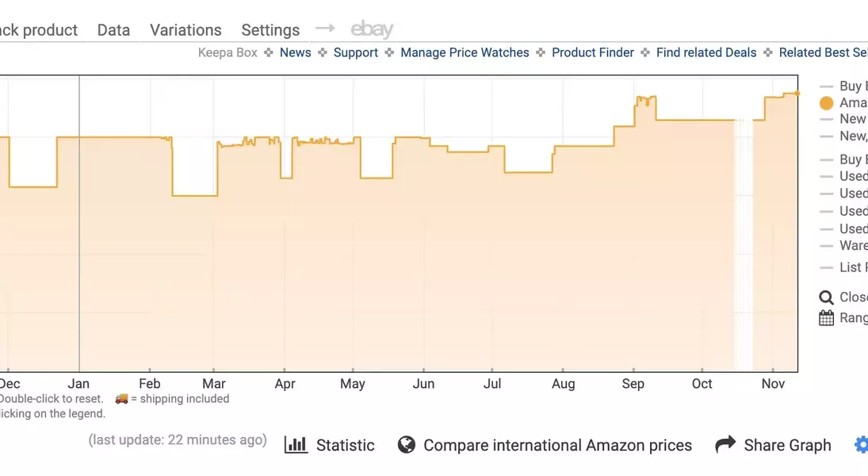
Task: Click the calendar Range icon
Action: (x=826, y=318)
